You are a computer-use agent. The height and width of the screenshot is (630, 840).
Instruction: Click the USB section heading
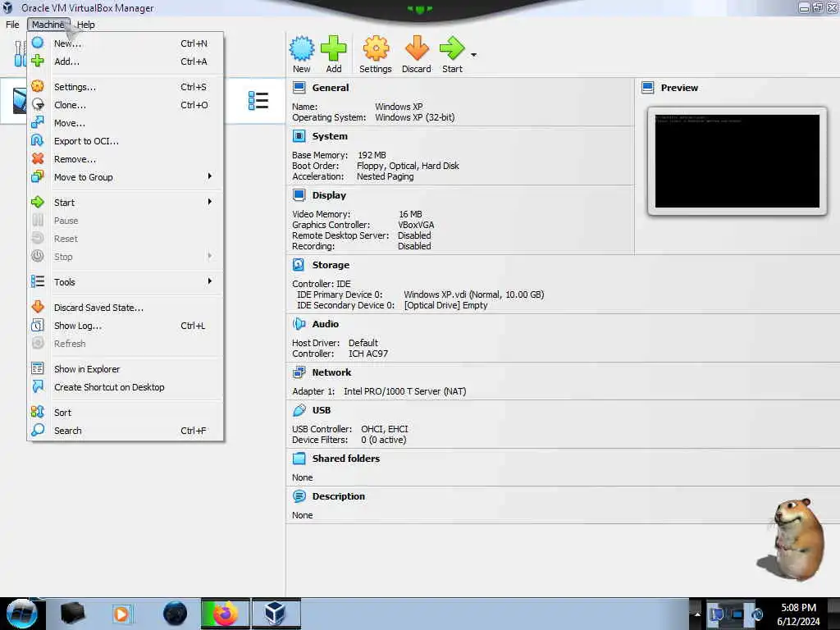tap(322, 410)
